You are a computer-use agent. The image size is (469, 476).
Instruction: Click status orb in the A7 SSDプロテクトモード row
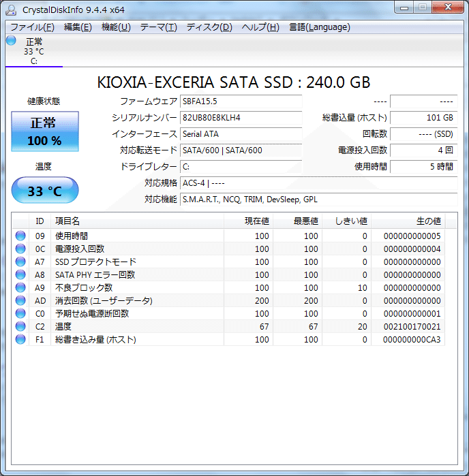[x=20, y=261]
